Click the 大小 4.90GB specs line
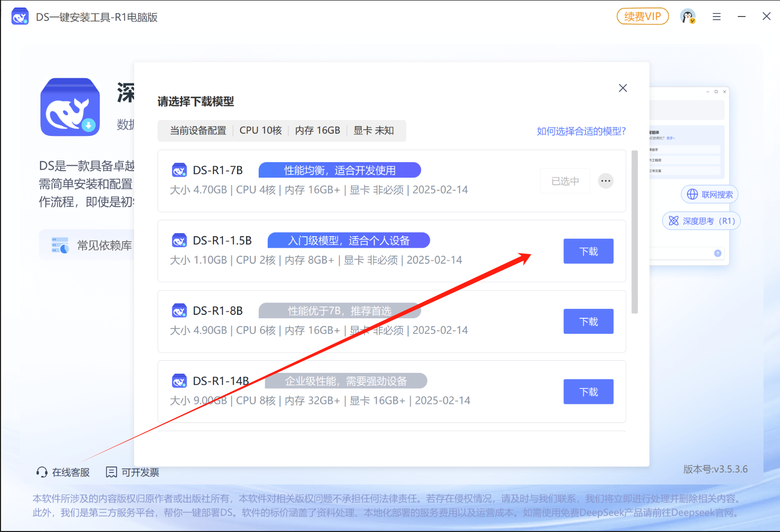This screenshot has height=532, width=780. 319,330
